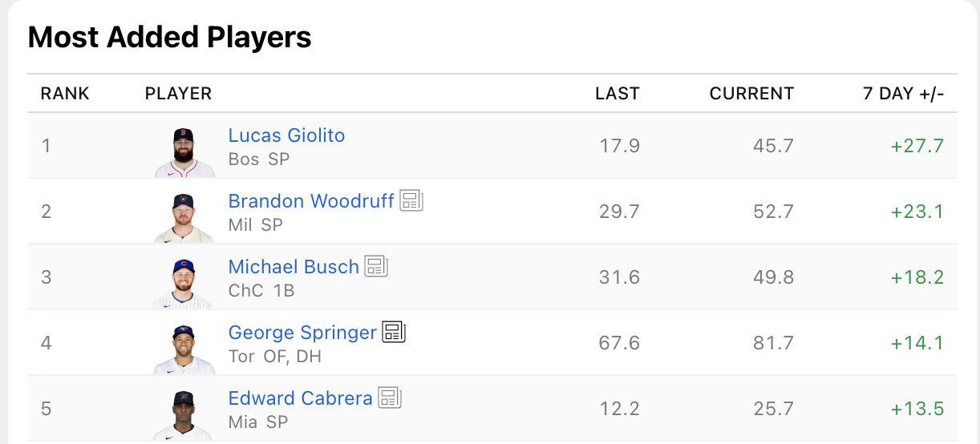The image size is (980, 444).
Task: Sort by the LAST column header
Action: [617, 94]
